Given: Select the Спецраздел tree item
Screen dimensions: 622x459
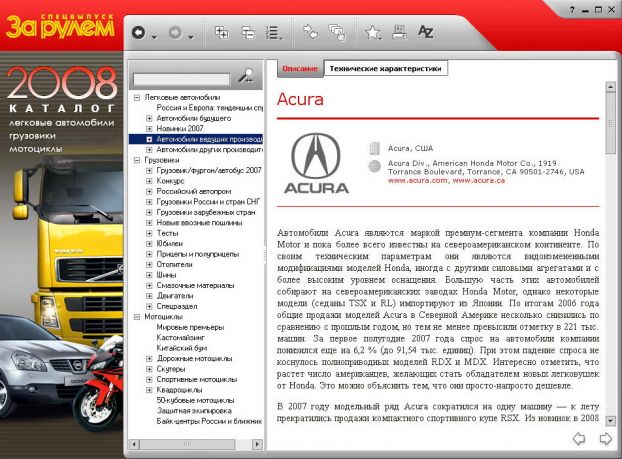Looking at the screenshot, I should [x=177, y=306].
